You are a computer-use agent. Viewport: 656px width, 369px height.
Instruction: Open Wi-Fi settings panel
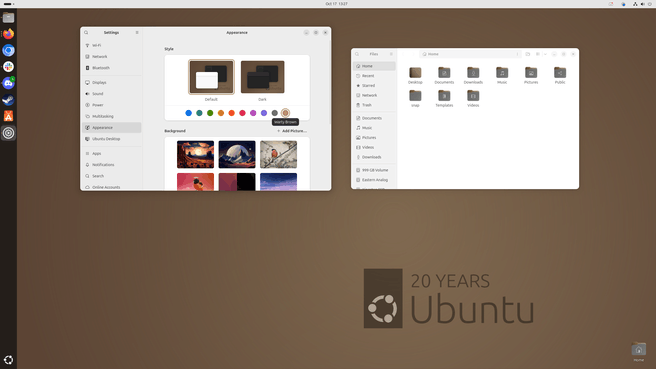[x=112, y=45]
